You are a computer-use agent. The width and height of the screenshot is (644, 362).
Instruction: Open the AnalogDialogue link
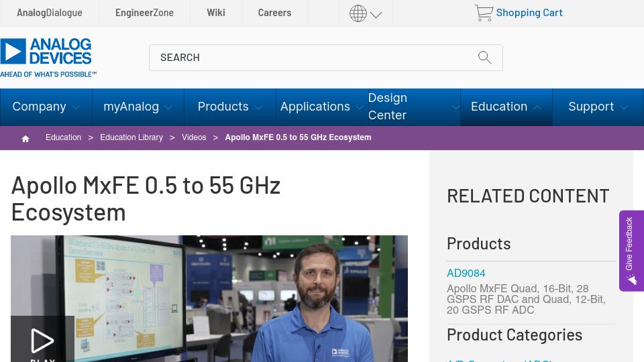(x=49, y=13)
